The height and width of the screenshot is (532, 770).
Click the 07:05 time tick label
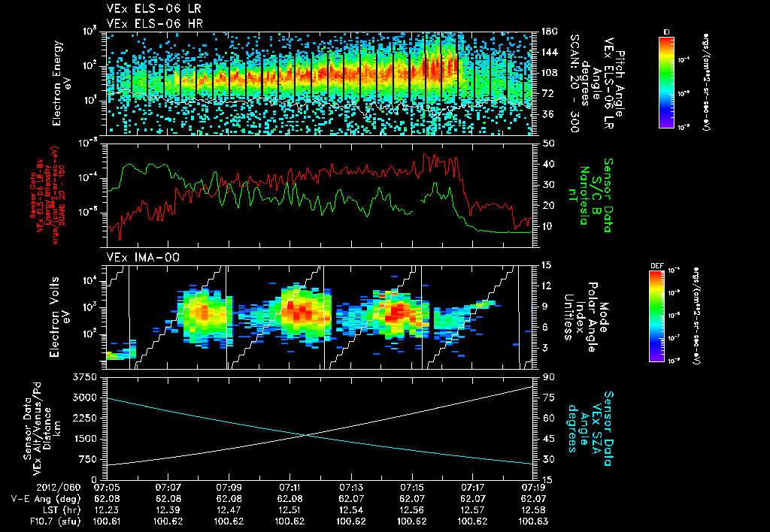click(x=107, y=488)
